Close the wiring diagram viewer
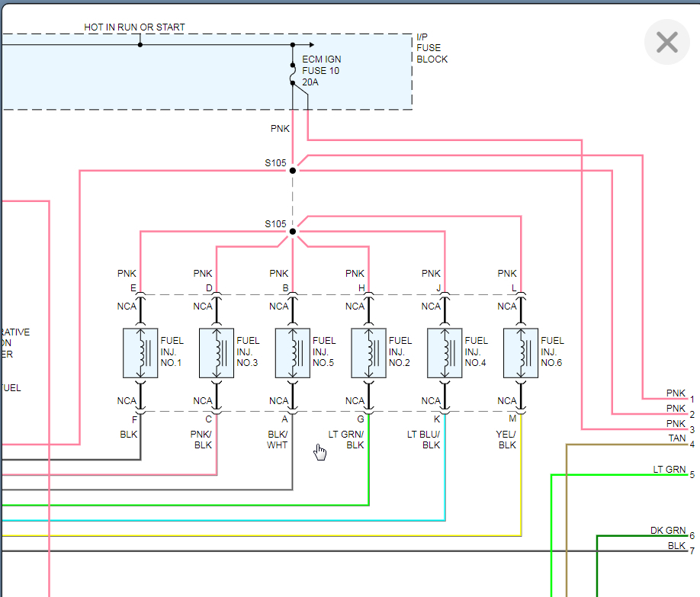 point(666,42)
